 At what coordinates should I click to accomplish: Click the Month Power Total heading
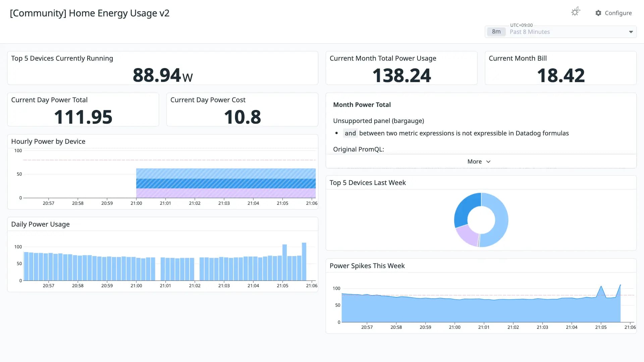point(362,105)
